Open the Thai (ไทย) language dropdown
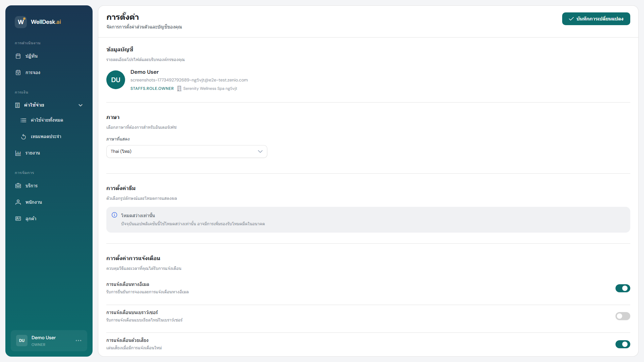644x362 pixels. (187, 152)
